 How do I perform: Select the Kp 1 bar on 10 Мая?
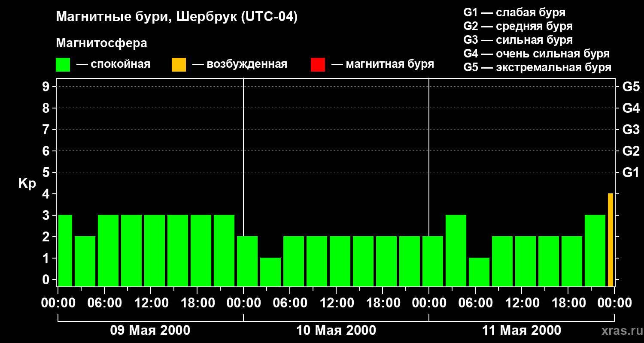click(x=270, y=272)
